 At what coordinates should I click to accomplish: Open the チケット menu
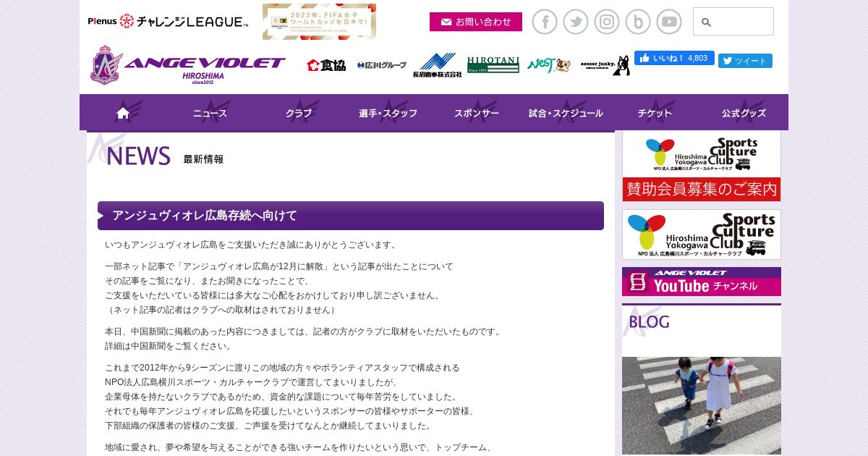[x=655, y=113]
